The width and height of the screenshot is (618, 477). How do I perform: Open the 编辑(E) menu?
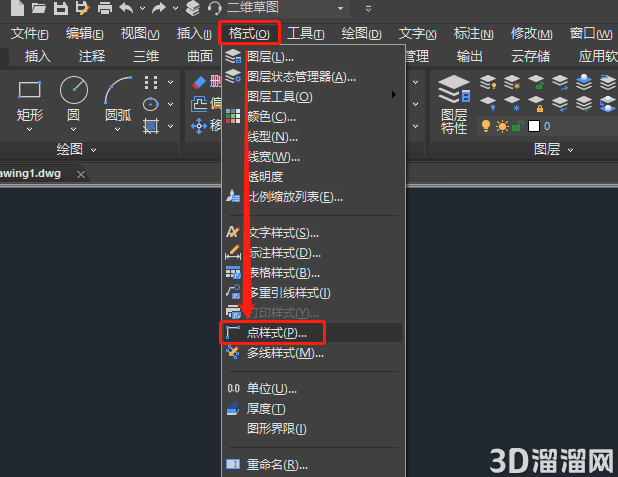click(85, 34)
